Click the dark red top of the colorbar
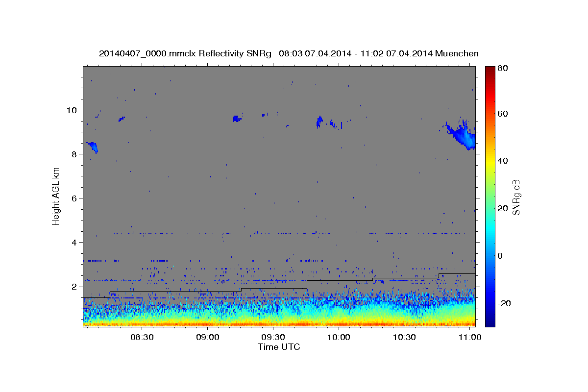This screenshot has width=588, height=392. [x=490, y=71]
